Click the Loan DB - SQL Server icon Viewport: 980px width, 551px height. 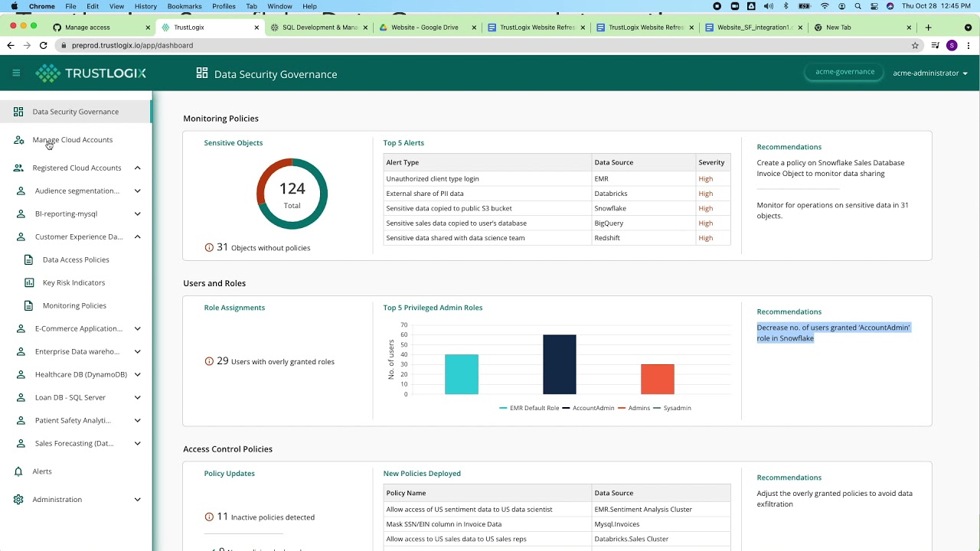tap(21, 397)
